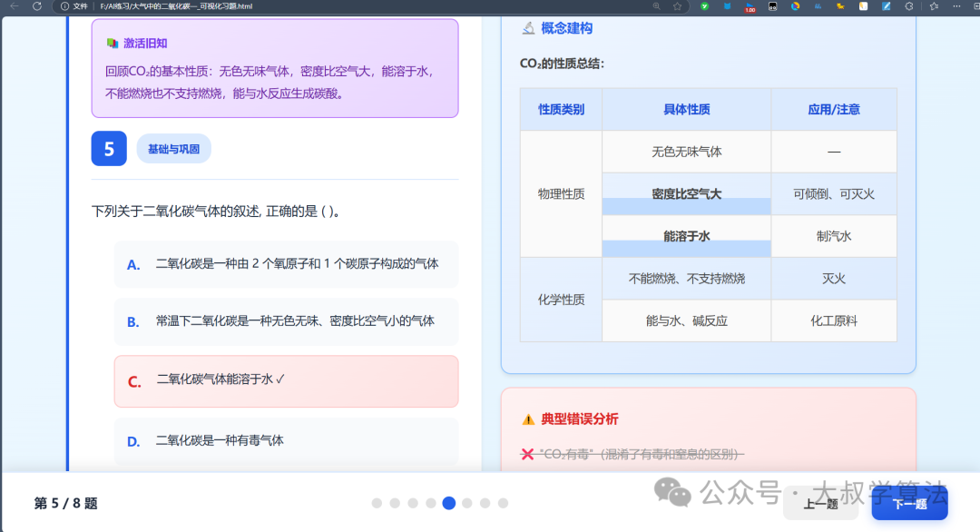Click the cookie extension icon
This screenshot has width=980, height=532.
click(x=908, y=6)
